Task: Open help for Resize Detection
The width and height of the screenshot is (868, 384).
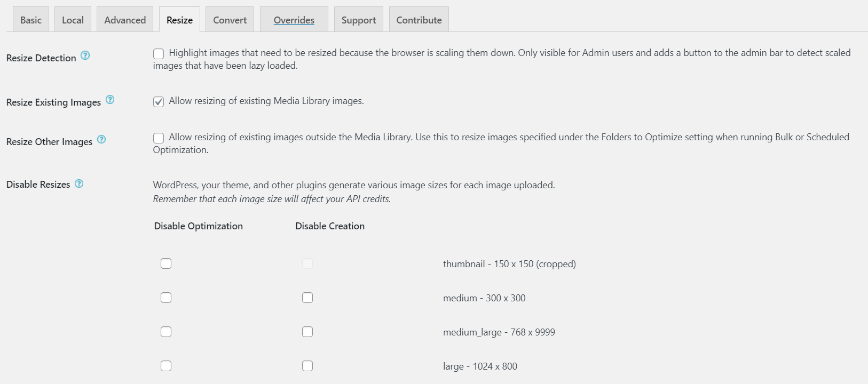Action: click(85, 55)
